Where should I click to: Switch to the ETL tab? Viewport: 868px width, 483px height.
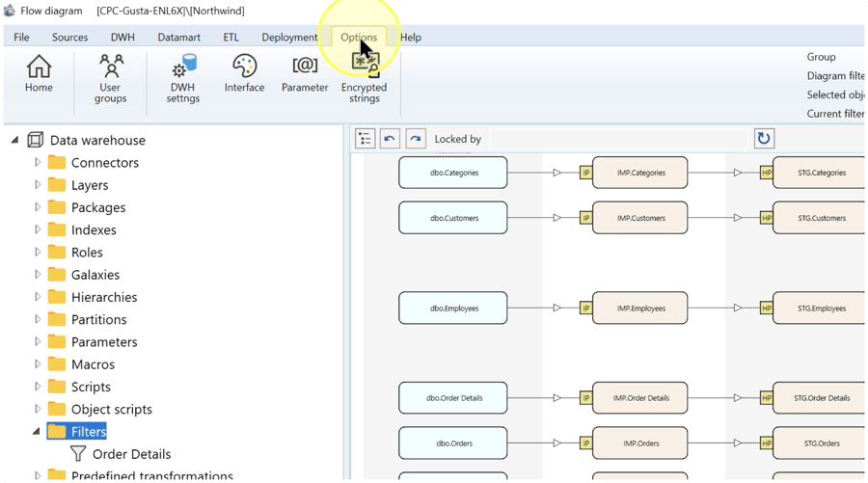[x=231, y=37]
